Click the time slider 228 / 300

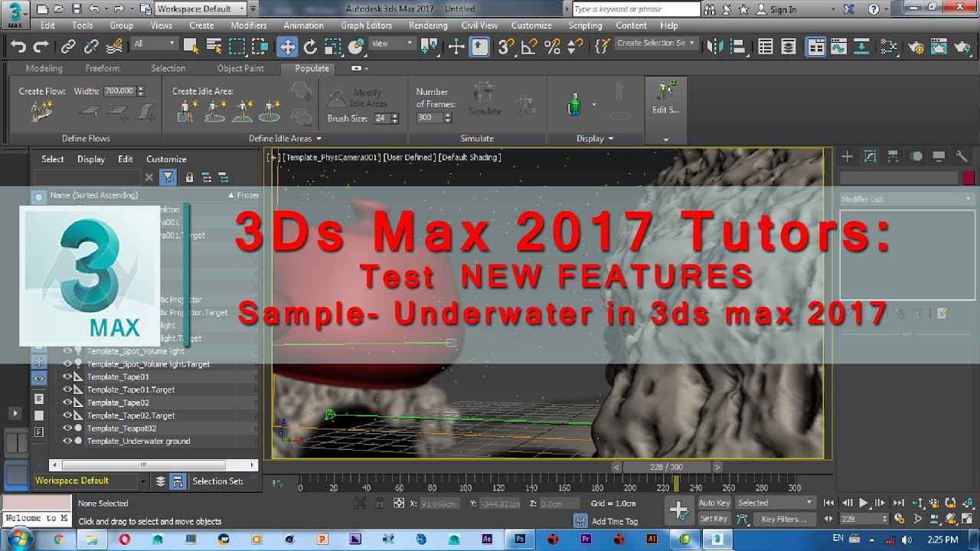(x=665, y=467)
